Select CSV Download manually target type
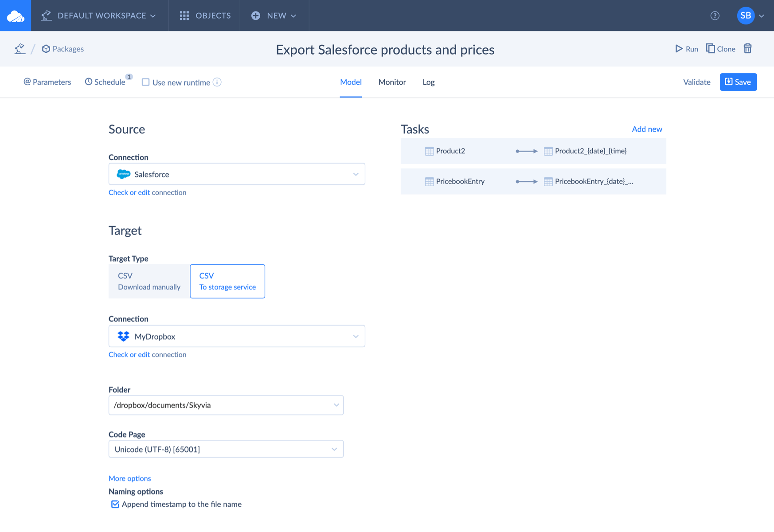This screenshot has height=532, width=774. (149, 281)
